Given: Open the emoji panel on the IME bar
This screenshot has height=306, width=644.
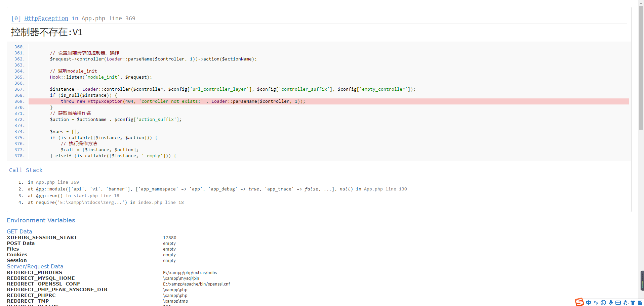Looking at the screenshot, I should pos(603,303).
